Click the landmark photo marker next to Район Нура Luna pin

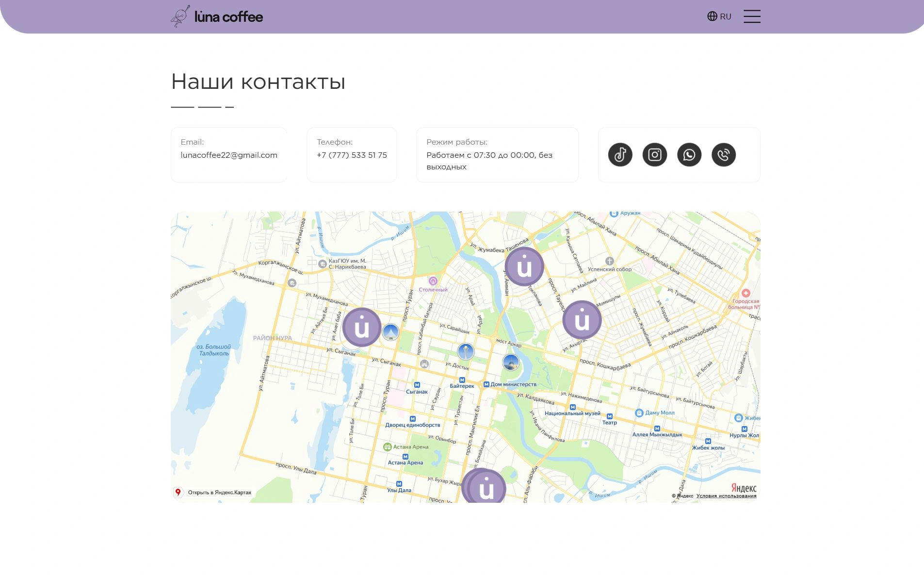coord(390,332)
